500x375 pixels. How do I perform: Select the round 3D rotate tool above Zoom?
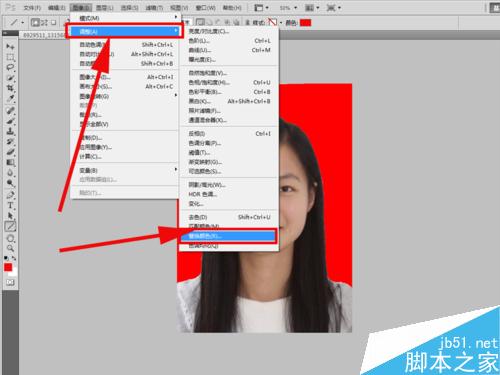tap(10, 238)
